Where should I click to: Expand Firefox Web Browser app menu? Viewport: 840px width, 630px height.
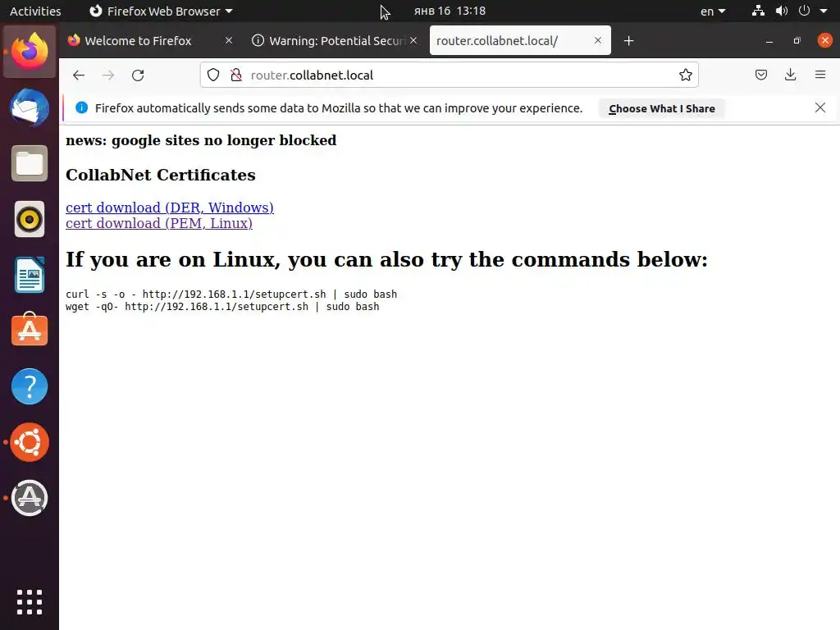pyautogui.click(x=161, y=11)
